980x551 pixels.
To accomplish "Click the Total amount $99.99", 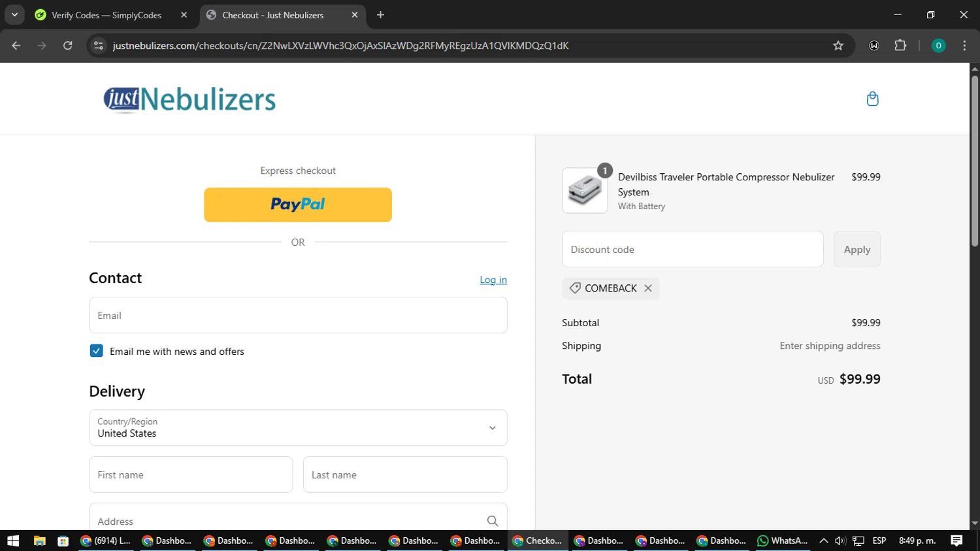I will pyautogui.click(x=860, y=379).
